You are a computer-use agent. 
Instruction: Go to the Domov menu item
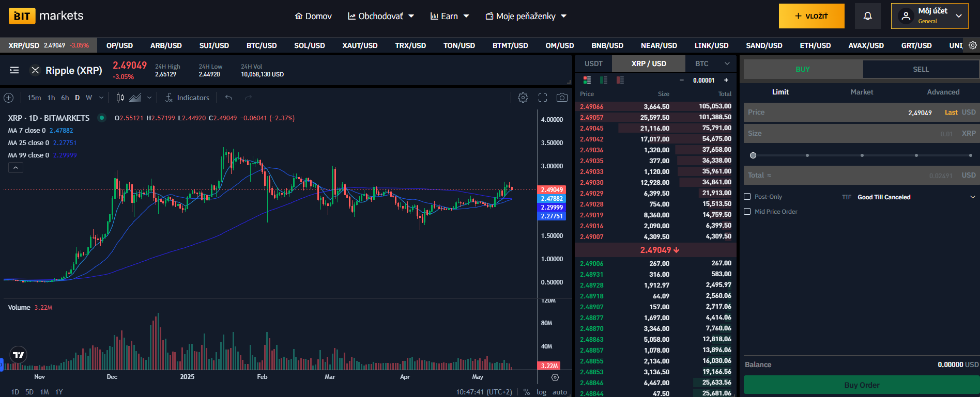pos(313,16)
